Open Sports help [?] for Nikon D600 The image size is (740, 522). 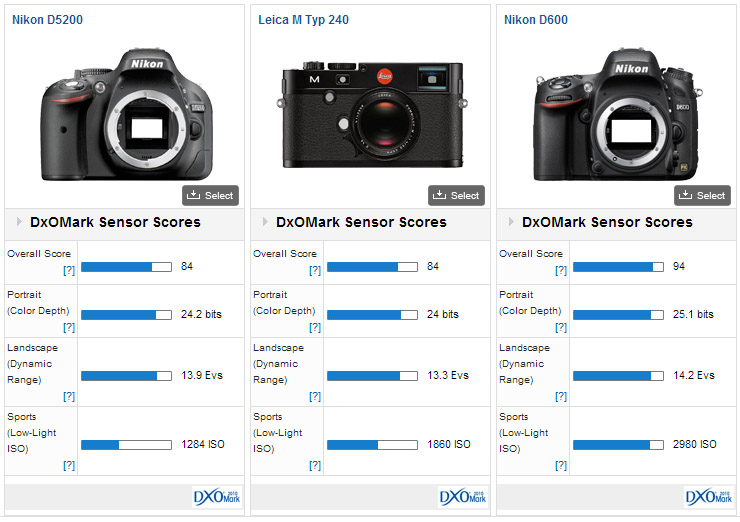pos(561,465)
